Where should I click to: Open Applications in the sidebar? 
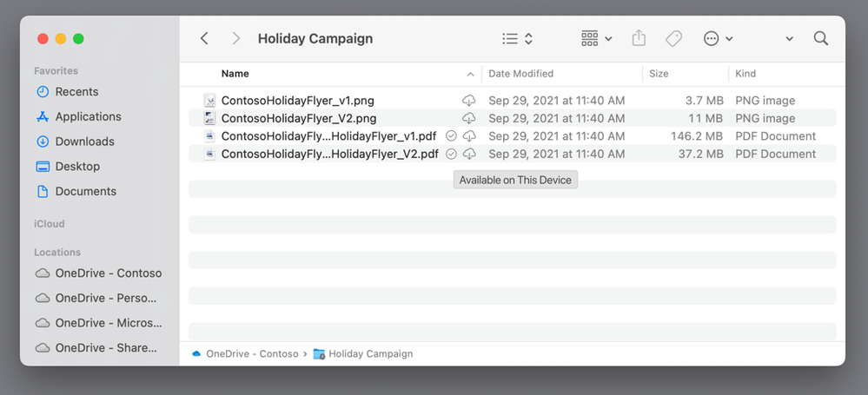point(88,116)
